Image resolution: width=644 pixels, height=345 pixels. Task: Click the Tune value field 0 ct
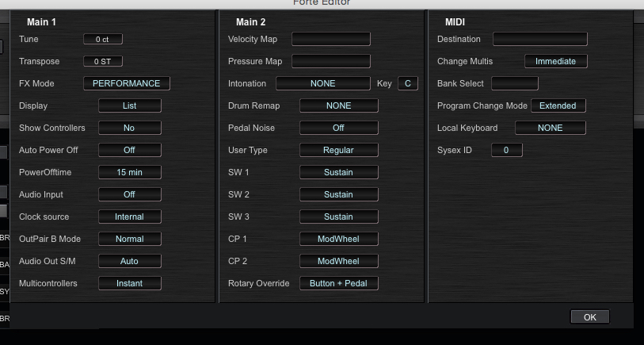(103, 39)
